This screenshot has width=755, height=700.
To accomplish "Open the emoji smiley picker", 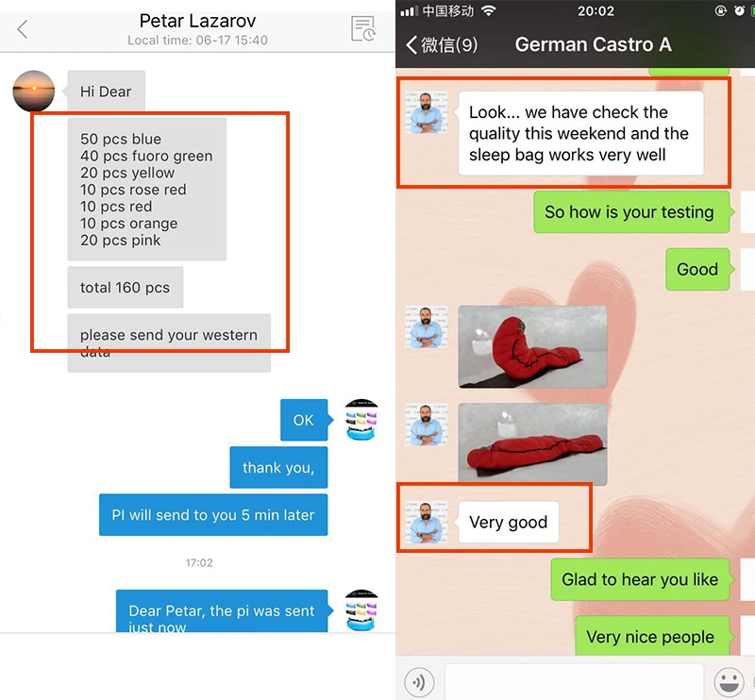I will (729, 682).
